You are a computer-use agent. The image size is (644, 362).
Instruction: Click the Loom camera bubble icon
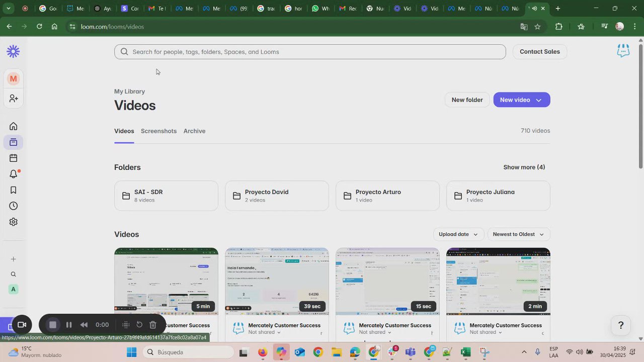(x=22, y=325)
